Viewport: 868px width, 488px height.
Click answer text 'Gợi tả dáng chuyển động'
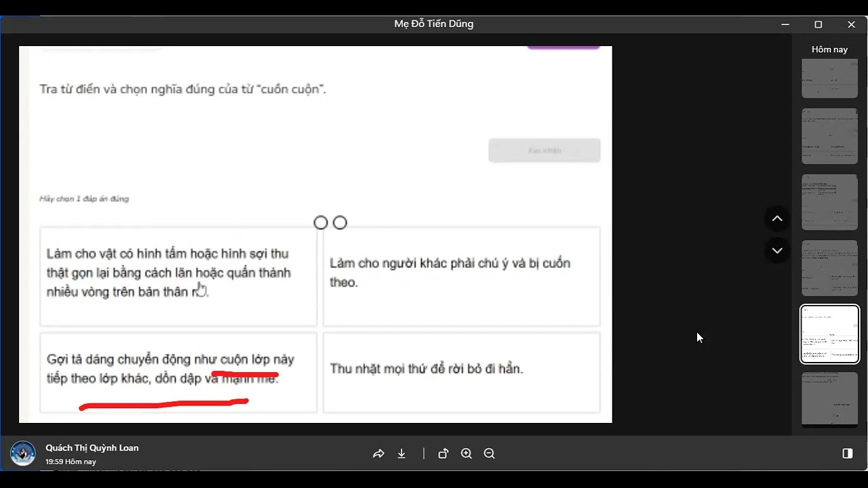tap(170, 369)
